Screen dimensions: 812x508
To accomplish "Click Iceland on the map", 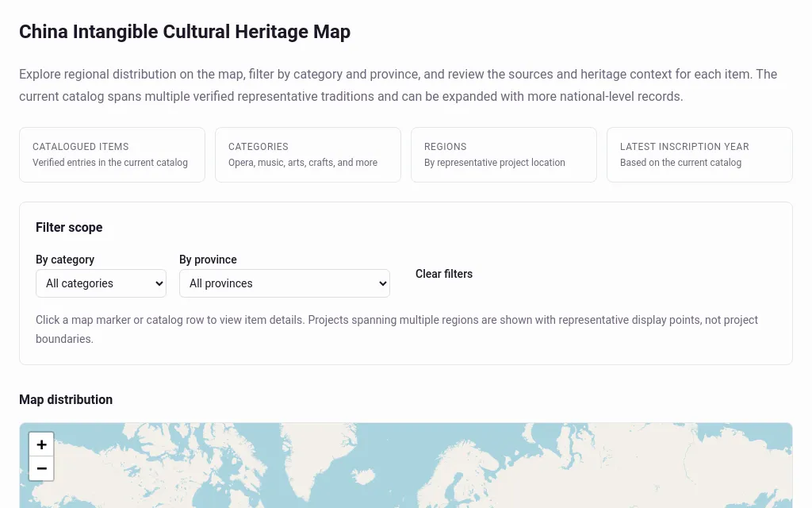I will pos(365,476).
